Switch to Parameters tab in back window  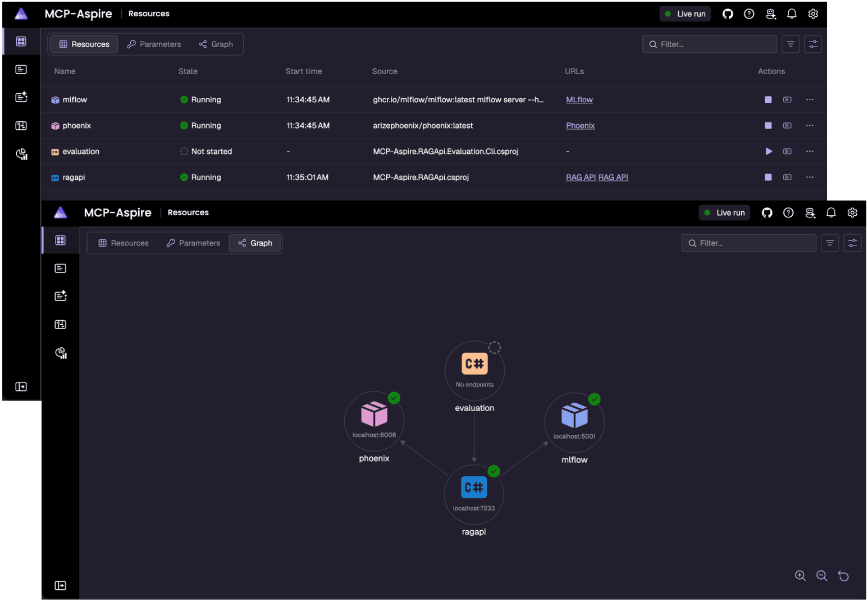(154, 44)
